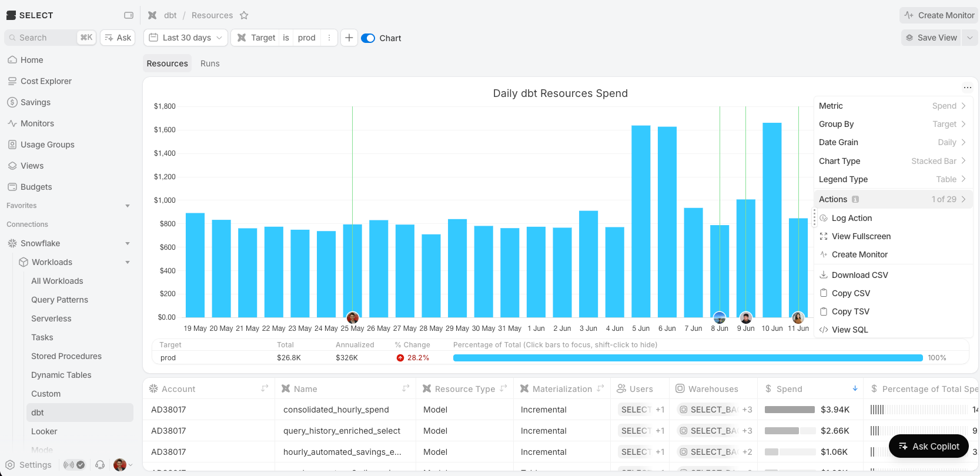This screenshot has width=980, height=476.
Task: Select the Resources tab
Action: click(168, 63)
